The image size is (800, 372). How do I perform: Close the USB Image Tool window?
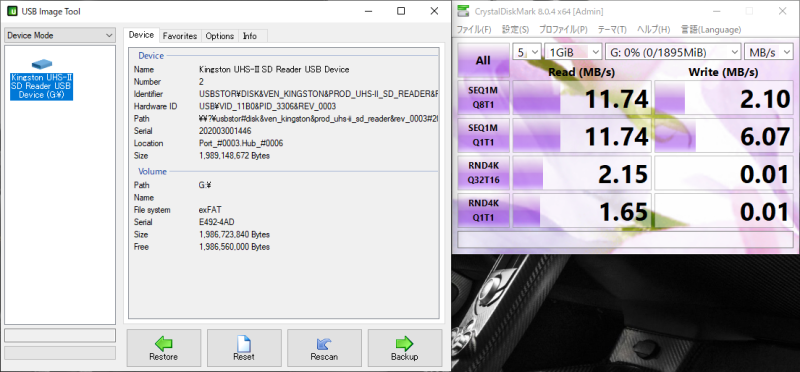tap(434, 11)
